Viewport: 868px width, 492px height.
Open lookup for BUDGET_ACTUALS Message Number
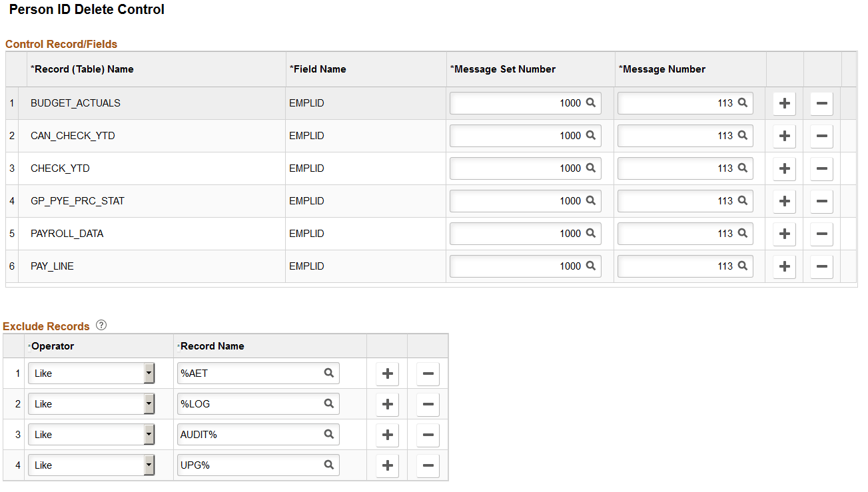tap(743, 103)
